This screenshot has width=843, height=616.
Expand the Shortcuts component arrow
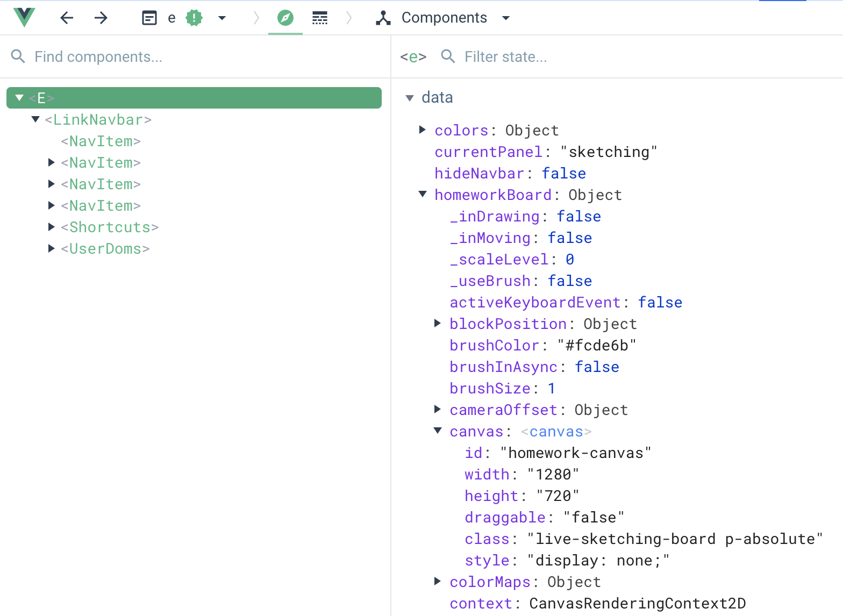point(52,227)
